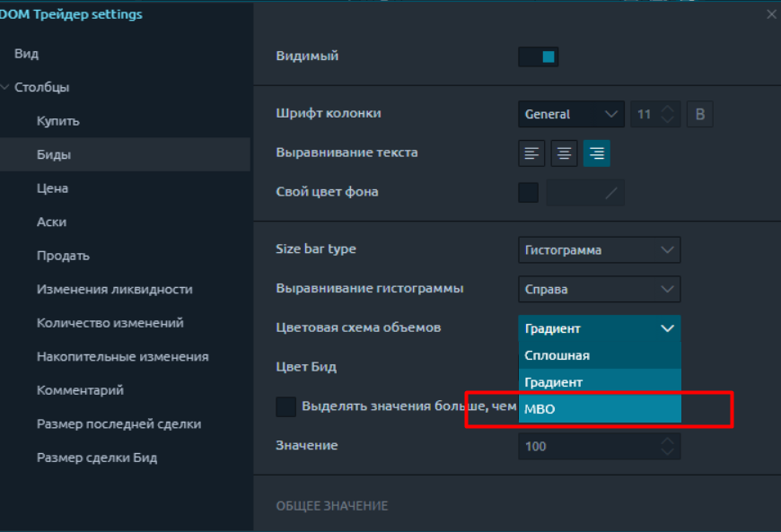The height and width of the screenshot is (532, 781).
Task: Set text alignment to right
Action: click(x=597, y=153)
